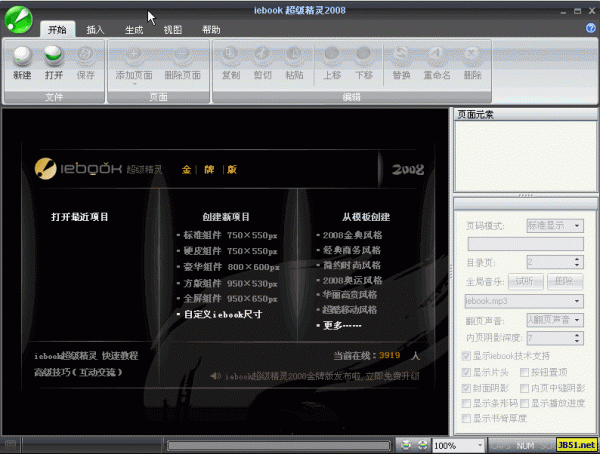Open the 页码模式 标准显示 dropdown
This screenshot has height=454, width=600.
[555, 226]
